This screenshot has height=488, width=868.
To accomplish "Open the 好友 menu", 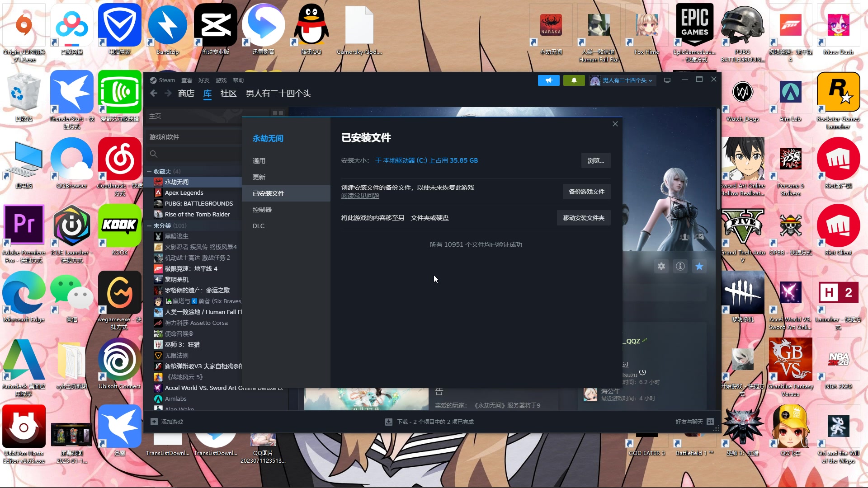I will point(204,80).
